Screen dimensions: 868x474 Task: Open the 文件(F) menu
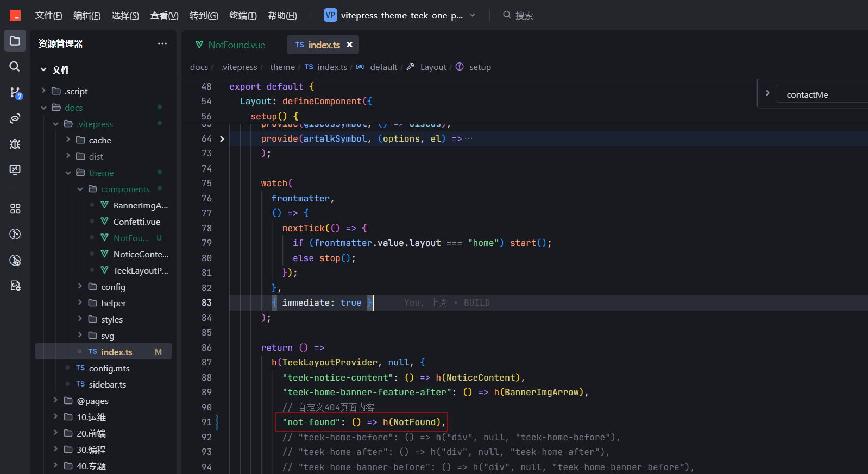click(49, 15)
